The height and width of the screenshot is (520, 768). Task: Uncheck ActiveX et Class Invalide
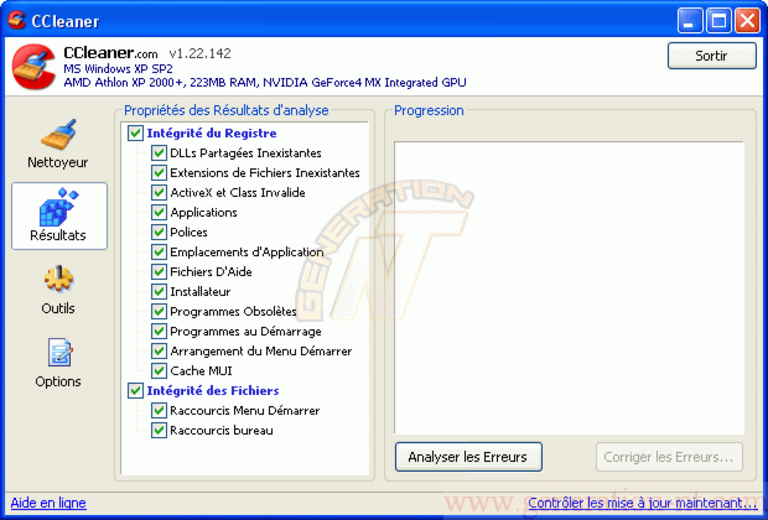click(x=158, y=192)
